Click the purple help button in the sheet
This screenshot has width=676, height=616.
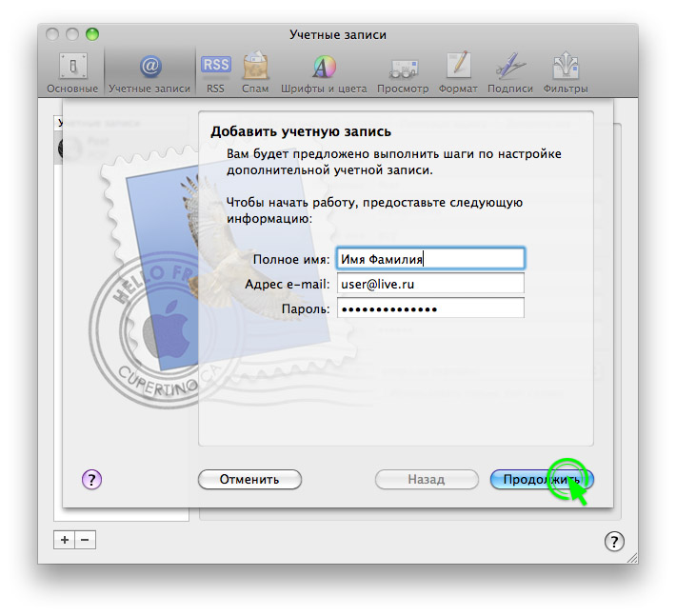pyautogui.click(x=92, y=479)
